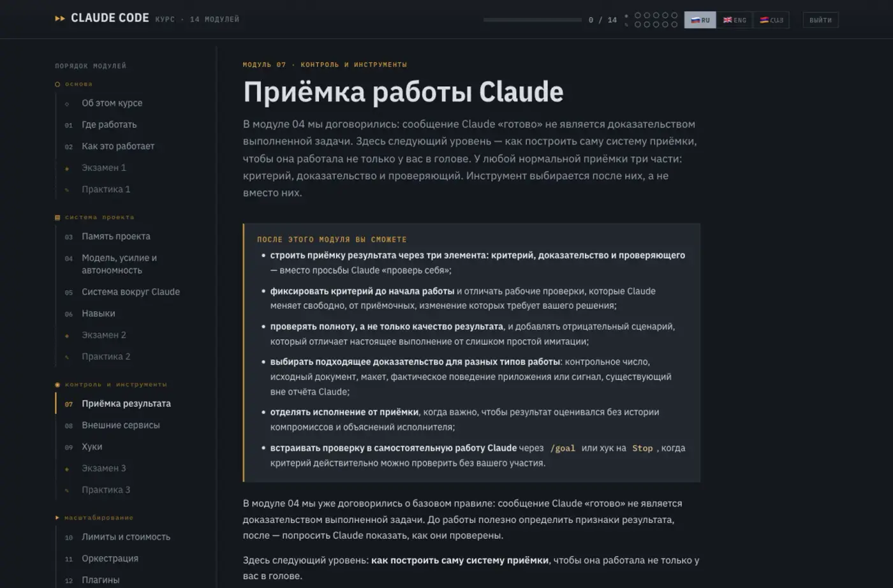Open module 12 'Плагины'
The width and height of the screenshot is (893, 588).
100,580
